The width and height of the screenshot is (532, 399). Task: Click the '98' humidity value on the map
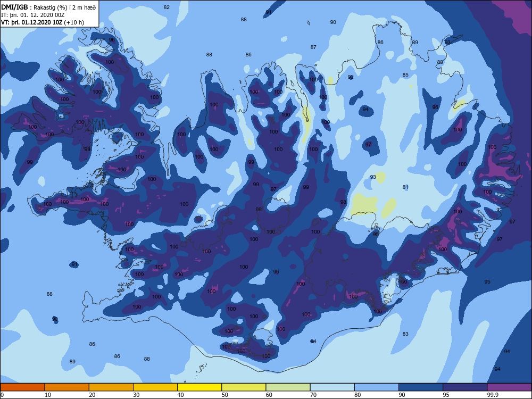click(x=343, y=202)
